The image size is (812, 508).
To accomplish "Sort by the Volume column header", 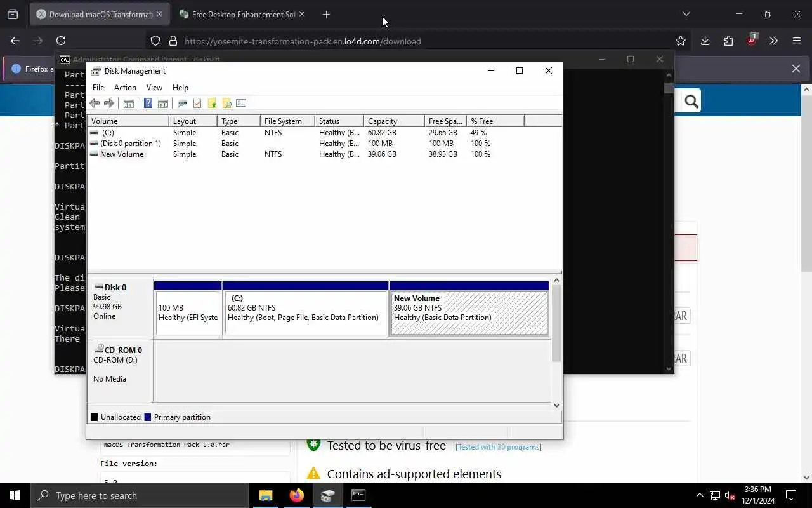I will point(129,121).
